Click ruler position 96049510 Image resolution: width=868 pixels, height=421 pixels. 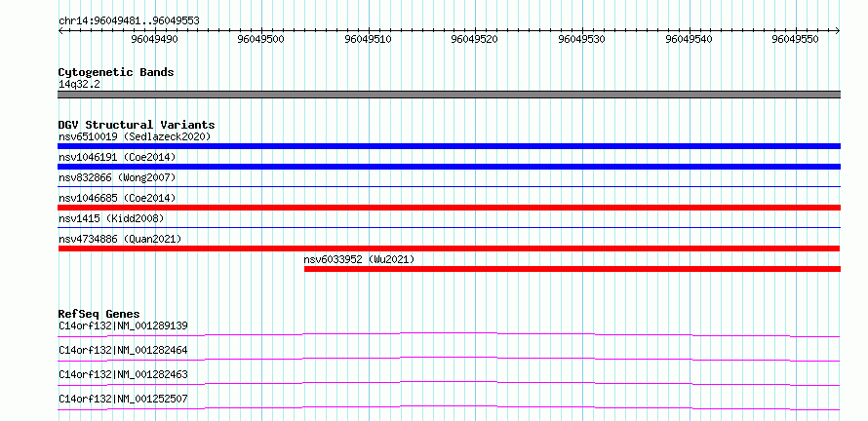(x=368, y=39)
